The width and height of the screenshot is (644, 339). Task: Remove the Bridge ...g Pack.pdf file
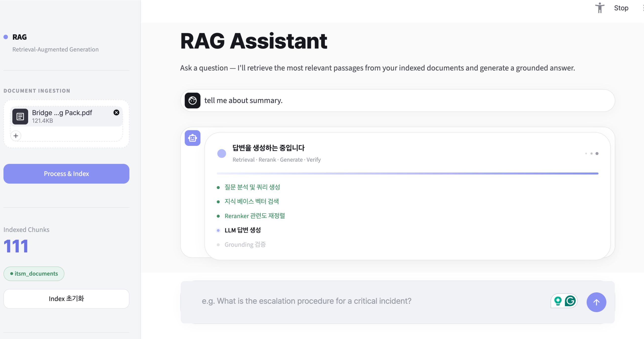pyautogui.click(x=116, y=113)
